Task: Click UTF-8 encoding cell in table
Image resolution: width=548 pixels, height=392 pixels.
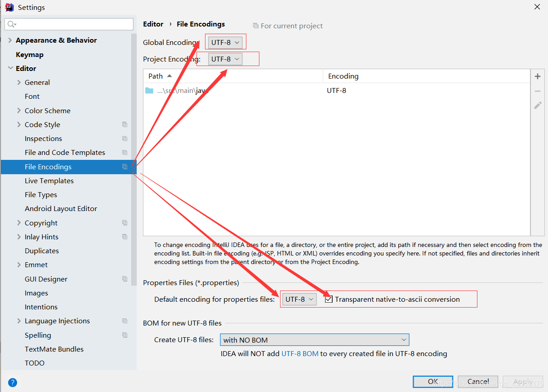Action: pos(337,91)
